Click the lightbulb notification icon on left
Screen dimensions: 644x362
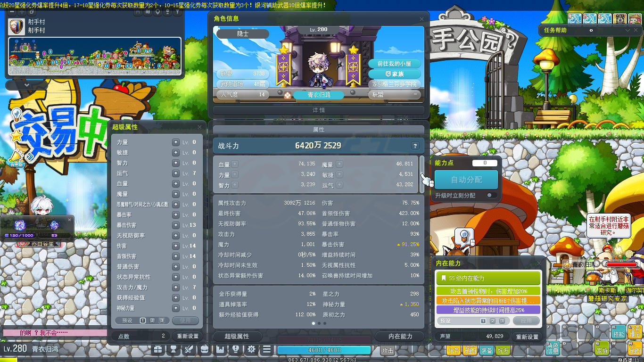[17, 114]
